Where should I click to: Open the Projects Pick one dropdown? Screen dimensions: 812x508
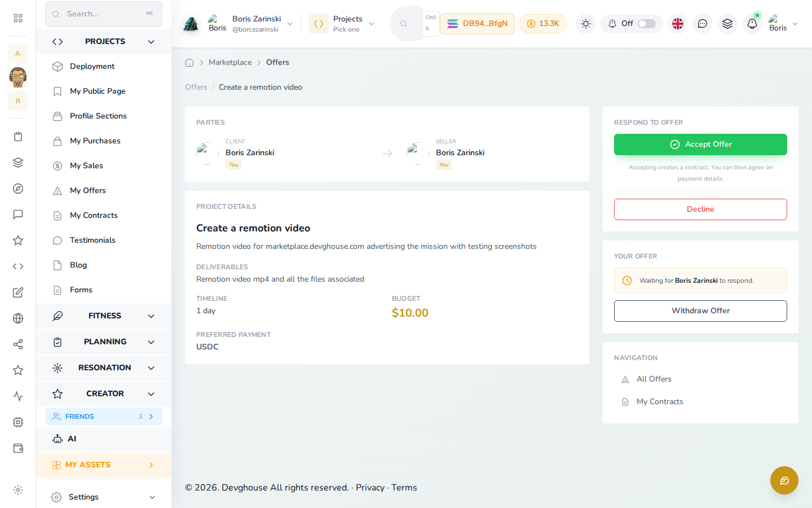pos(342,24)
